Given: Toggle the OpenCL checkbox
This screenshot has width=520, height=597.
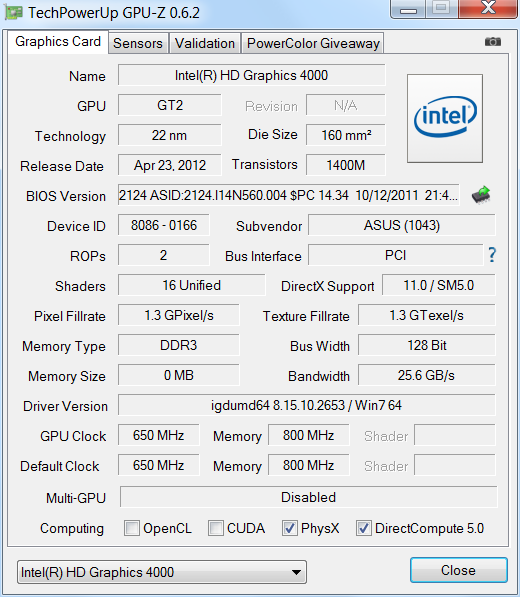Looking at the screenshot, I should click(132, 528).
